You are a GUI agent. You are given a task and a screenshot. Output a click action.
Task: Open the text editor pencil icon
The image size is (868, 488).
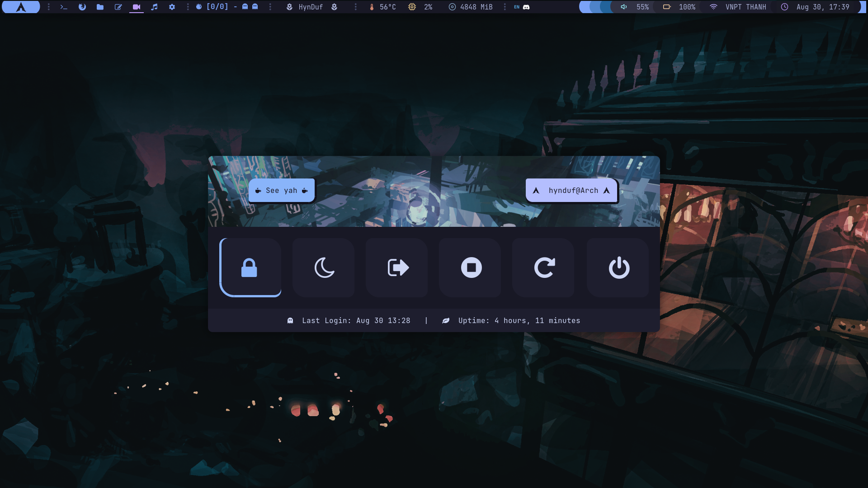tap(118, 7)
